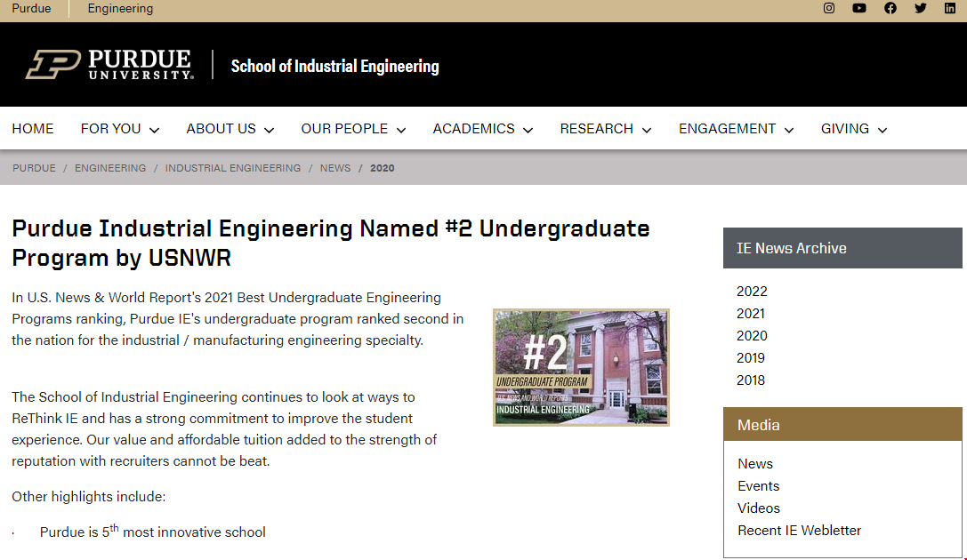Open the RESEARCH nav label

tap(596, 129)
